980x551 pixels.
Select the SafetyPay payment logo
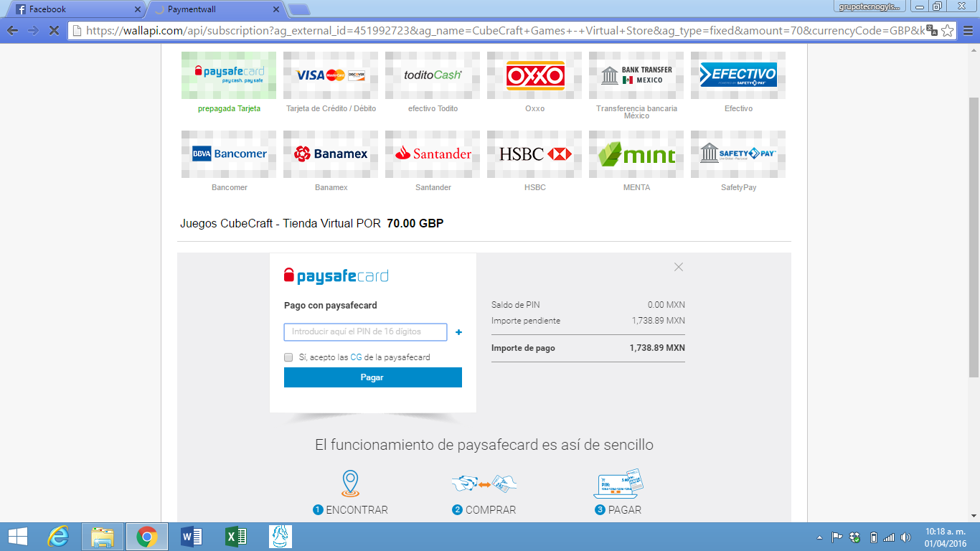pyautogui.click(x=738, y=154)
